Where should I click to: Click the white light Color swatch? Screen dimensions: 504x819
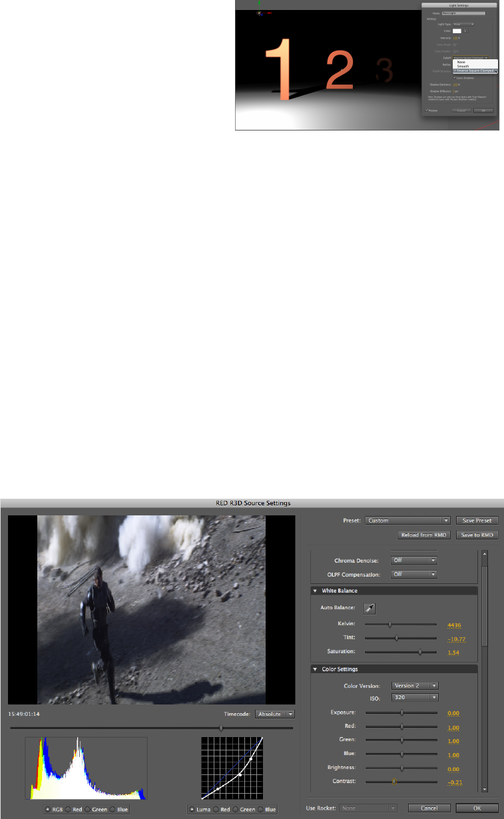click(457, 31)
